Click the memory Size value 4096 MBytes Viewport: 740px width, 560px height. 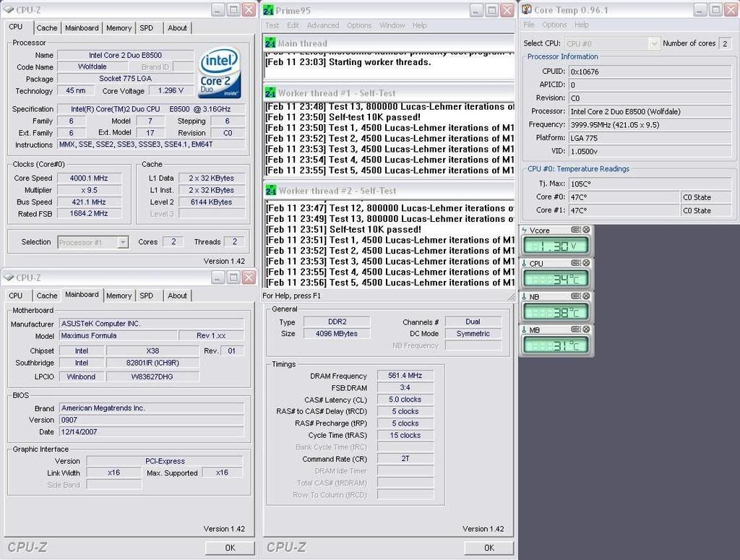[x=337, y=334]
